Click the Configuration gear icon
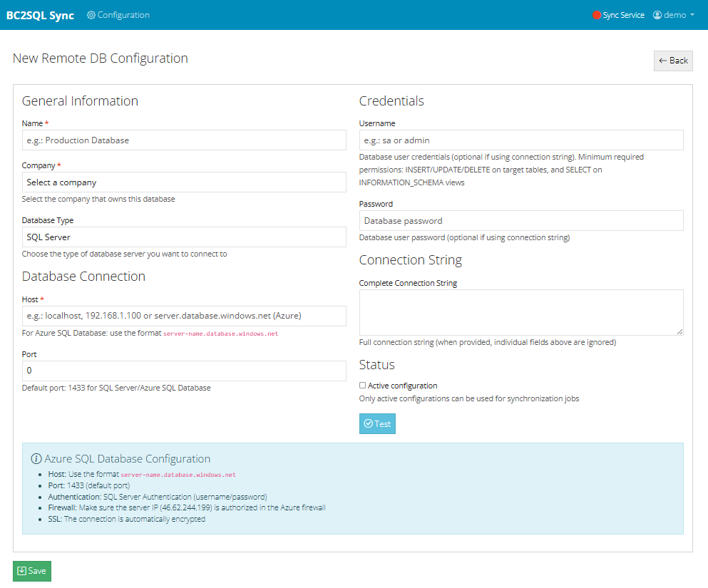This screenshot has height=588, width=708. (91, 14)
